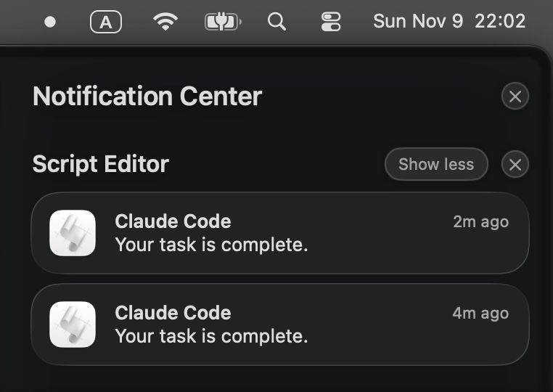Click the Notification Center heading

click(147, 97)
